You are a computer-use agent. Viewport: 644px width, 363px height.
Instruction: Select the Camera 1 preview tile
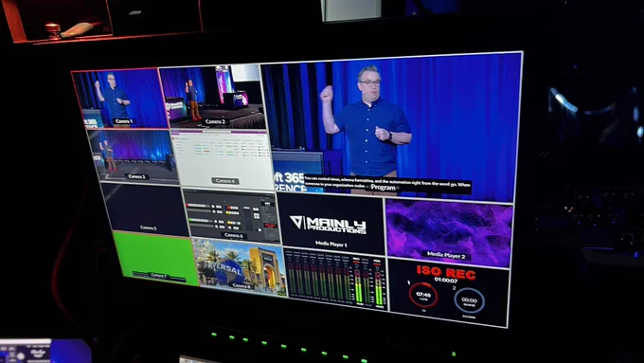[119, 100]
